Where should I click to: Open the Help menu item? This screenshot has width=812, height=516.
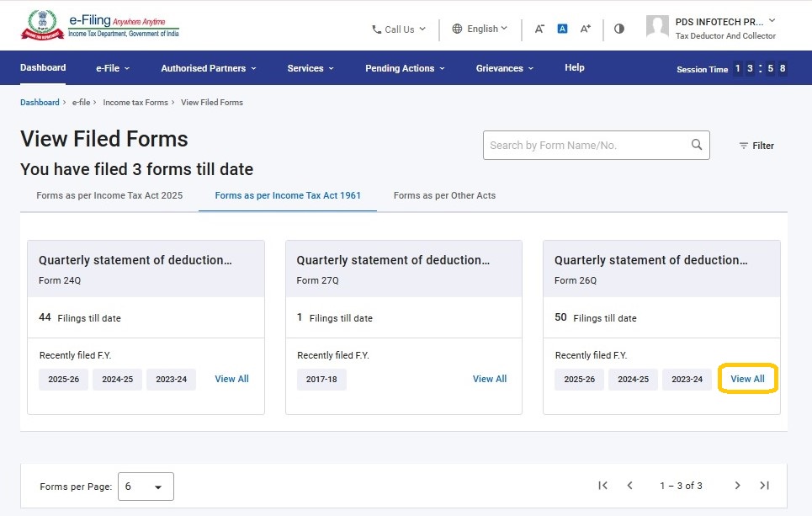tap(575, 67)
